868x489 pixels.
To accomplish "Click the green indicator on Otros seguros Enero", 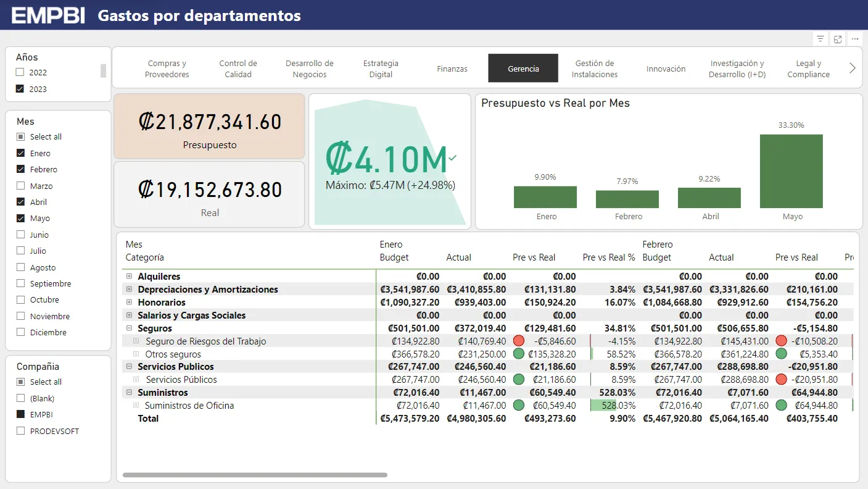I will [x=519, y=354].
